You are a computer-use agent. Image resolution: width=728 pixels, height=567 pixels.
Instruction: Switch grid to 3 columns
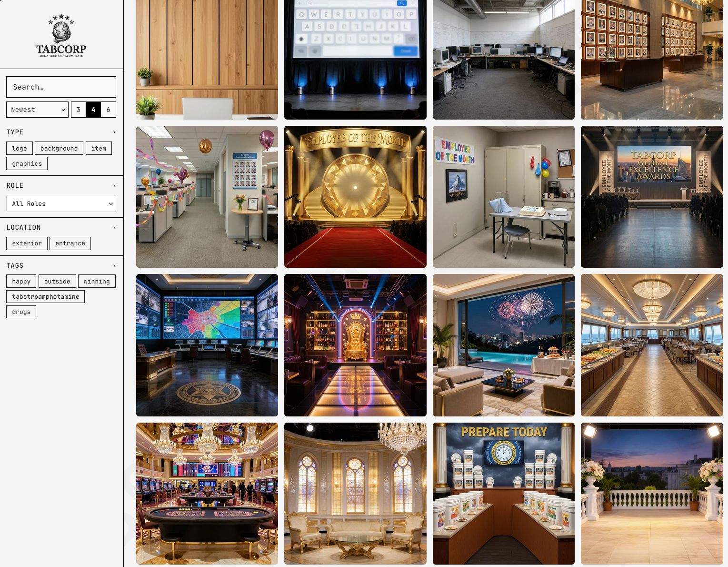pyautogui.click(x=79, y=110)
